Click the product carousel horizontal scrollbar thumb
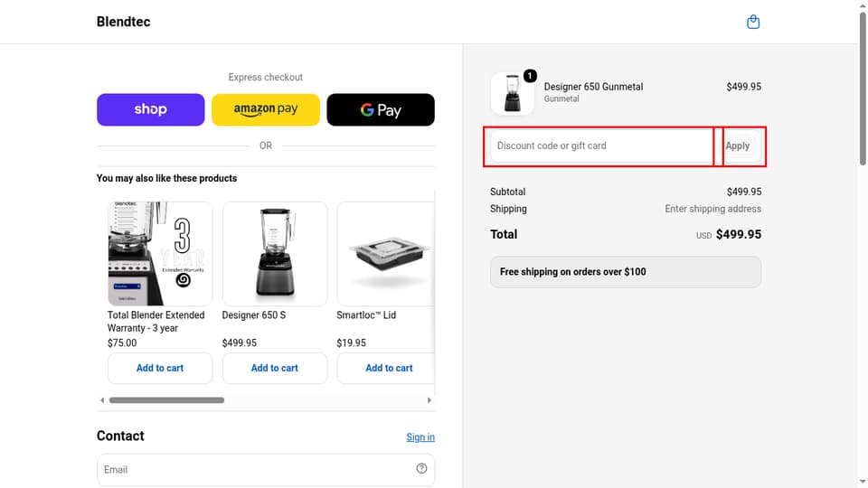 click(x=166, y=400)
